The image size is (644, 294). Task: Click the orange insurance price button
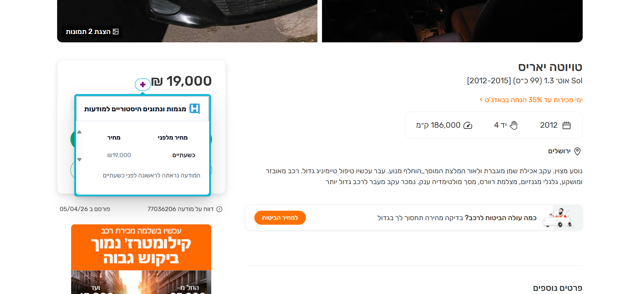click(x=280, y=218)
